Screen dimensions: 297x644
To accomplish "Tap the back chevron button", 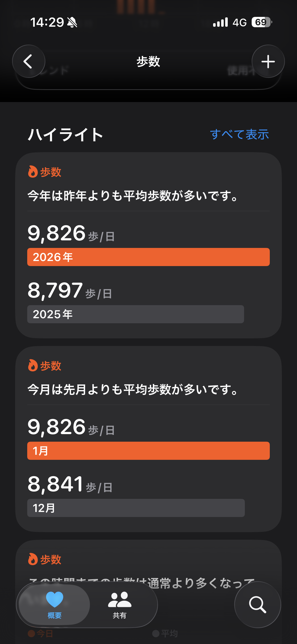I will pos(28,61).
